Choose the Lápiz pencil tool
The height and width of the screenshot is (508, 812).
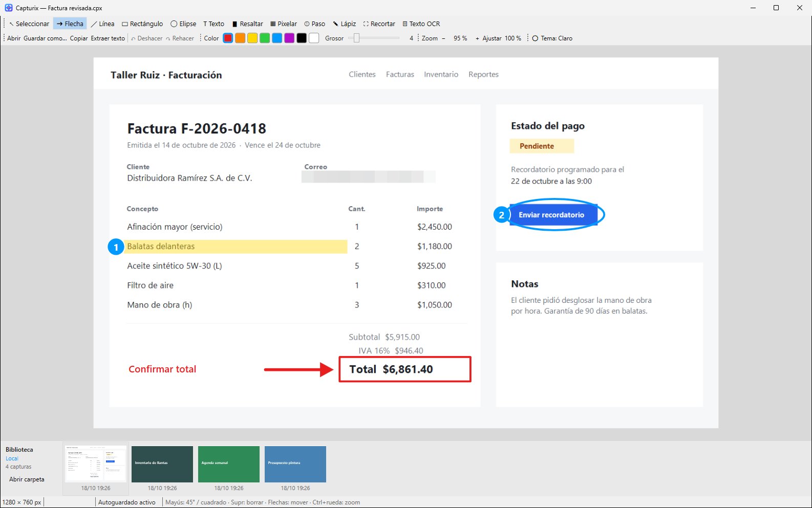(x=344, y=24)
